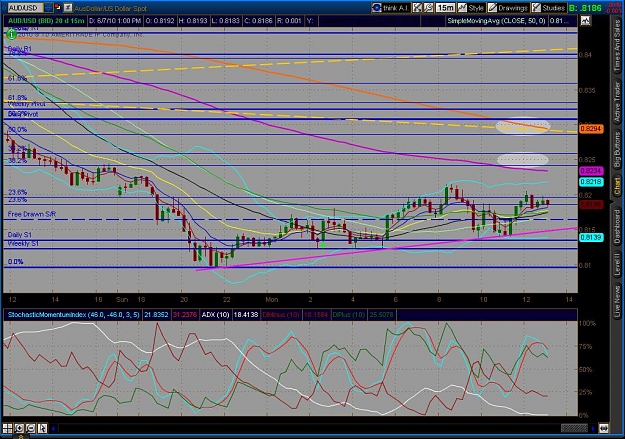Click the scroll left arrow on bottom scrollbar

[x=53, y=429]
